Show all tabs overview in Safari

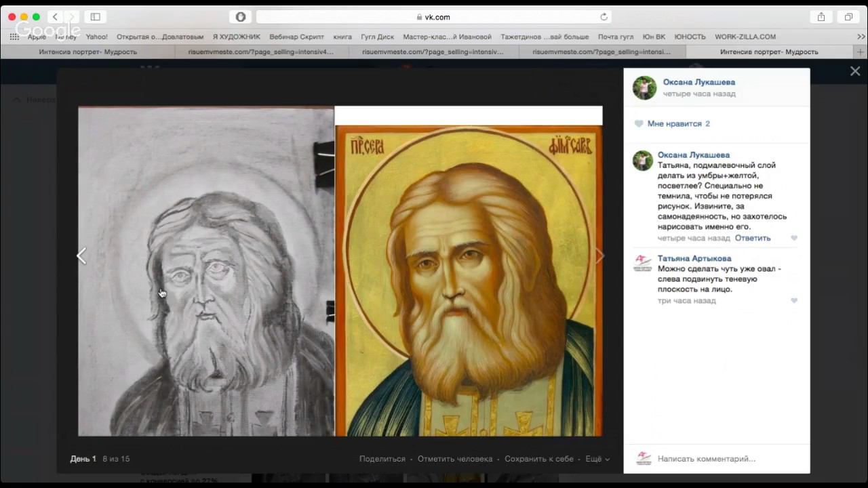pos(848,17)
